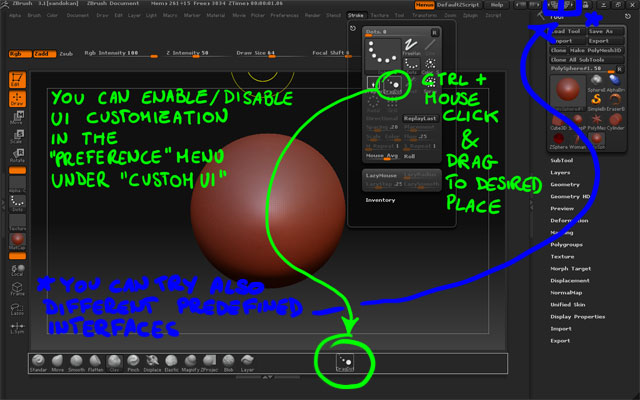Click the ReplayLast button

420,118
